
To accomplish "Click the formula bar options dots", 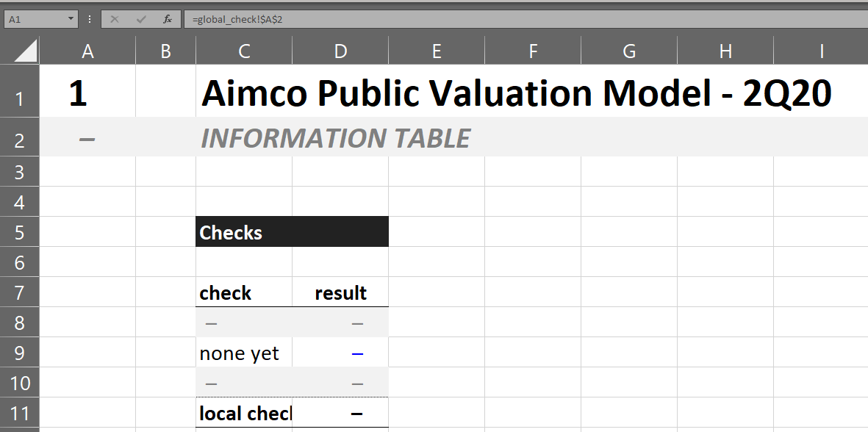I will 90,19.
